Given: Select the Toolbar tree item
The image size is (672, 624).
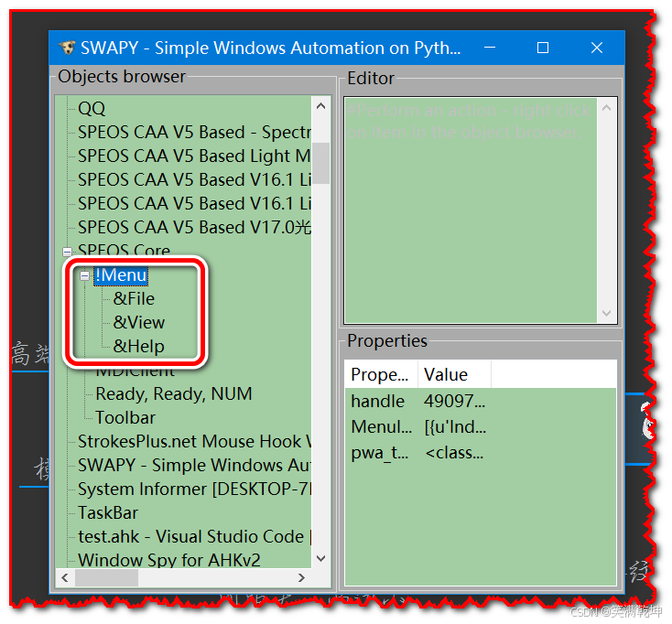Looking at the screenshot, I should coord(125,417).
